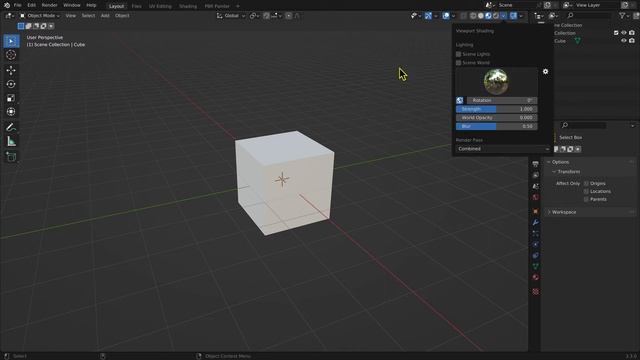The image size is (640, 360).
Task: Select the Transform tool
Action: 11,111
